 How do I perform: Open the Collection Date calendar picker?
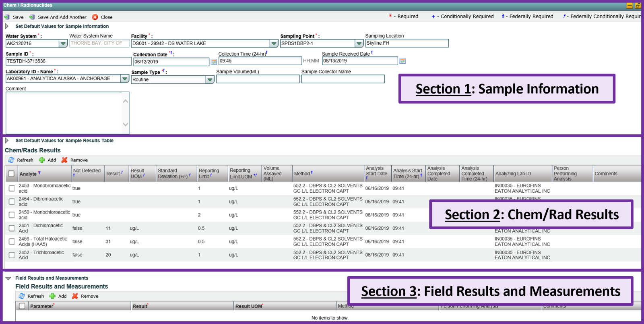[214, 62]
